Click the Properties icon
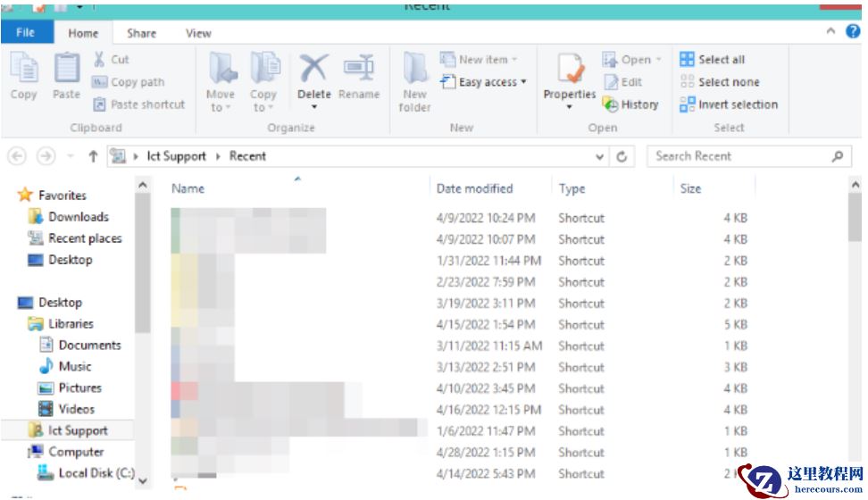 pos(570,70)
